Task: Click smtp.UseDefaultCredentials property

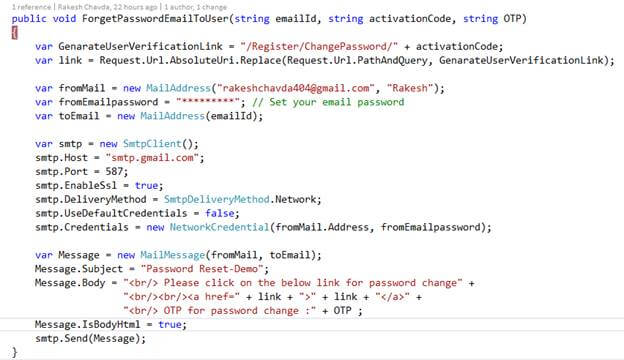Action: pos(111,214)
